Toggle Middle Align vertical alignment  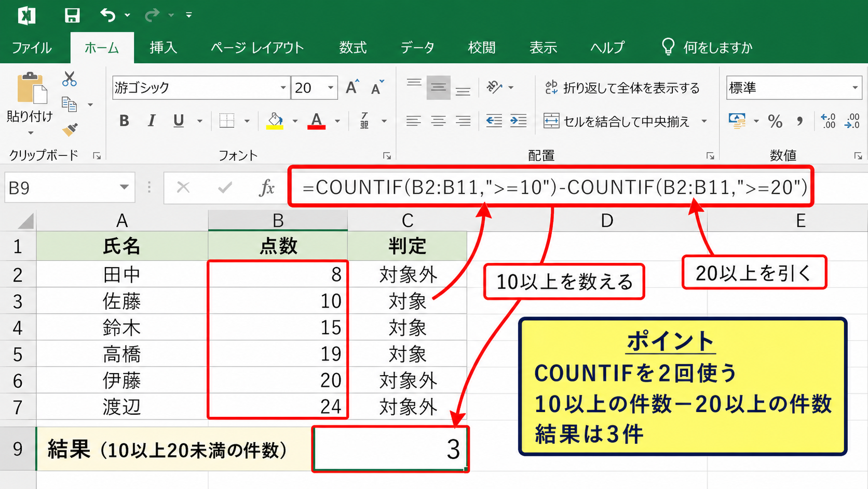438,87
